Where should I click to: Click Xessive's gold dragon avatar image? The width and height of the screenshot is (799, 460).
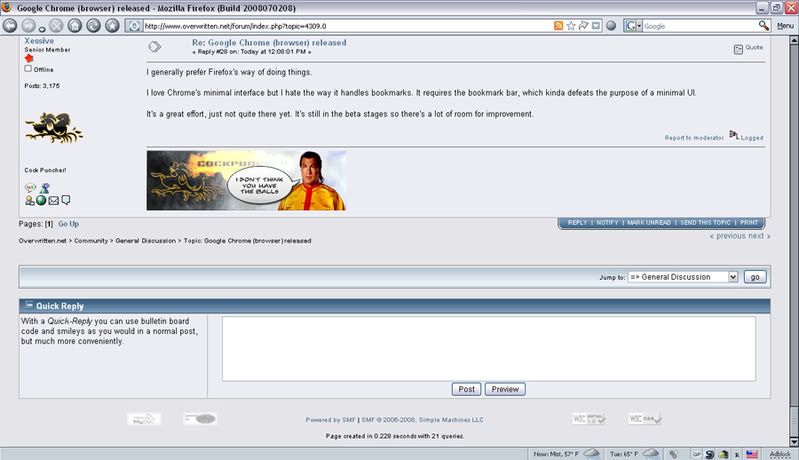[x=54, y=127]
